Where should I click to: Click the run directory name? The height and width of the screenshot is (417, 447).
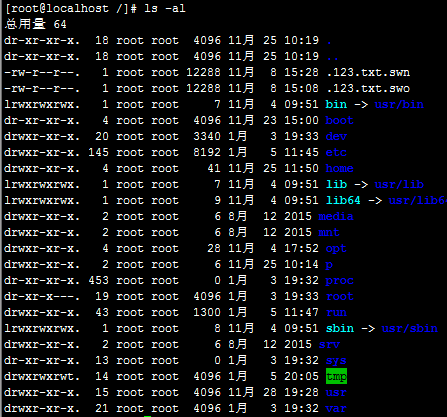point(336,312)
